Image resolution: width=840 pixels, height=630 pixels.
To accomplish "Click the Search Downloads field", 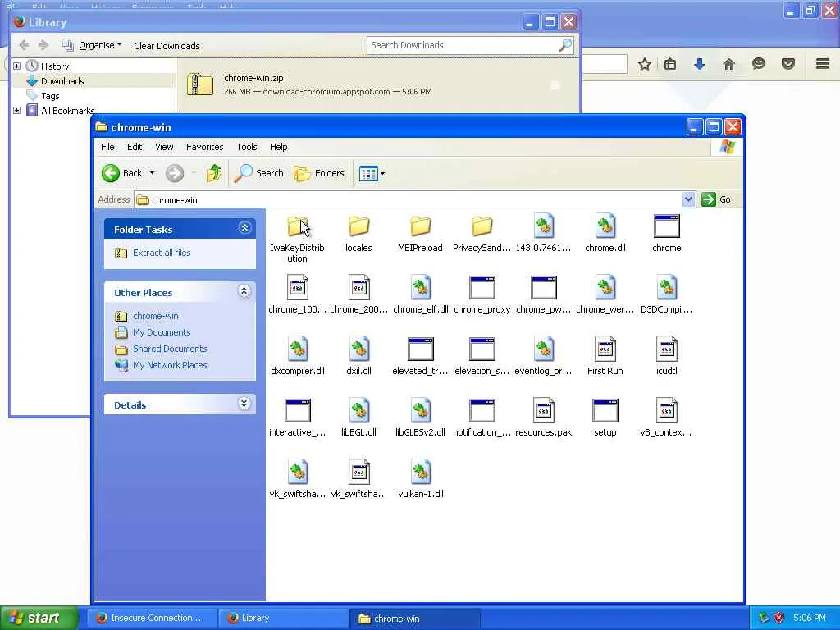I will [x=470, y=45].
